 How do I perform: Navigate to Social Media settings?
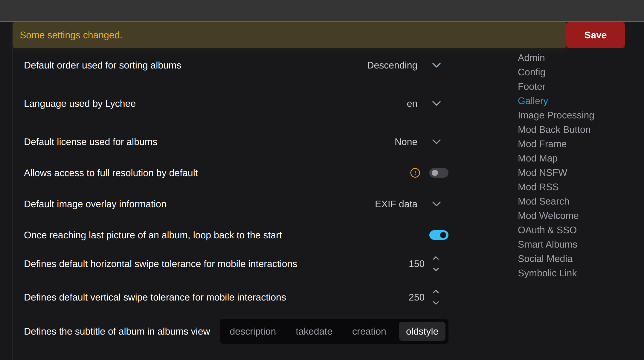tap(545, 259)
